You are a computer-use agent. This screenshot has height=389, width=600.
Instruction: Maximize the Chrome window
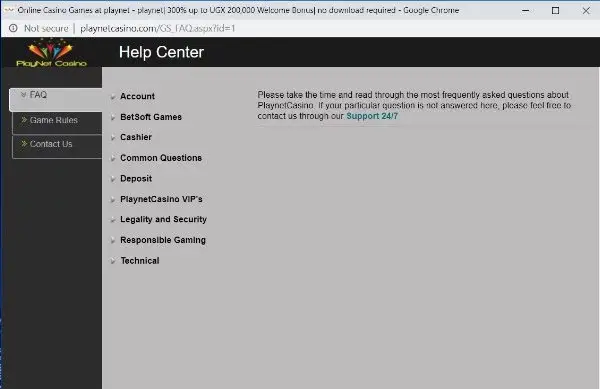click(x=555, y=11)
